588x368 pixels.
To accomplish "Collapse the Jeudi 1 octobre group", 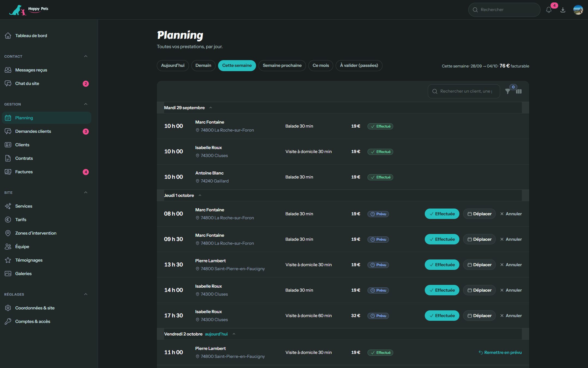I will (200, 195).
